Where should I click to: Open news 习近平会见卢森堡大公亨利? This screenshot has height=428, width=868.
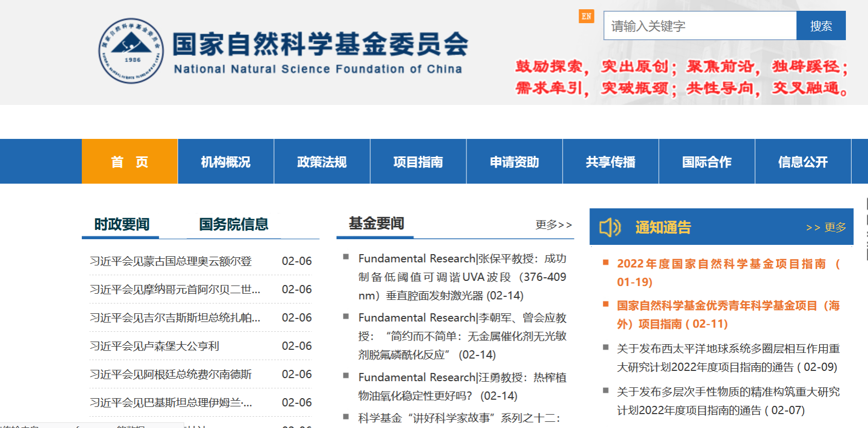[x=154, y=346]
